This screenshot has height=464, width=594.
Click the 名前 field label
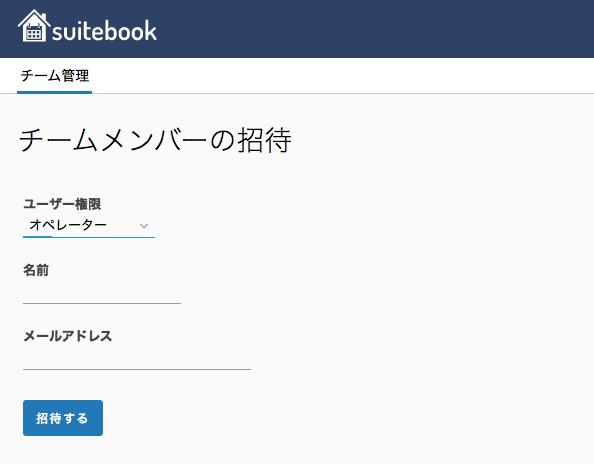point(36,270)
